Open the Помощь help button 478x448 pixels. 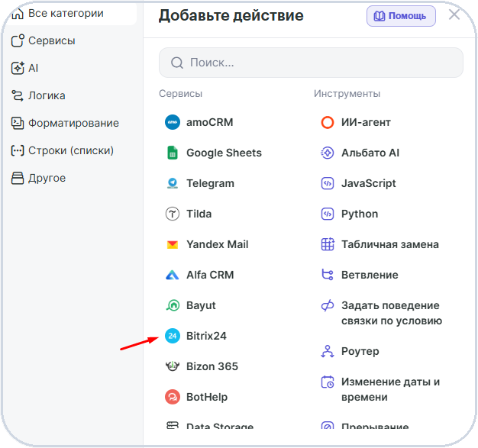[x=401, y=16]
